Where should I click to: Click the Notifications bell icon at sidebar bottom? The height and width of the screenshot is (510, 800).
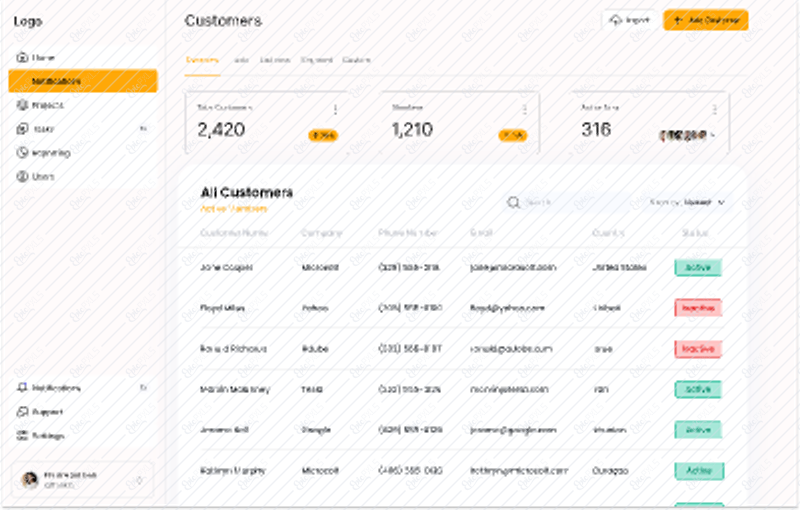click(22, 388)
